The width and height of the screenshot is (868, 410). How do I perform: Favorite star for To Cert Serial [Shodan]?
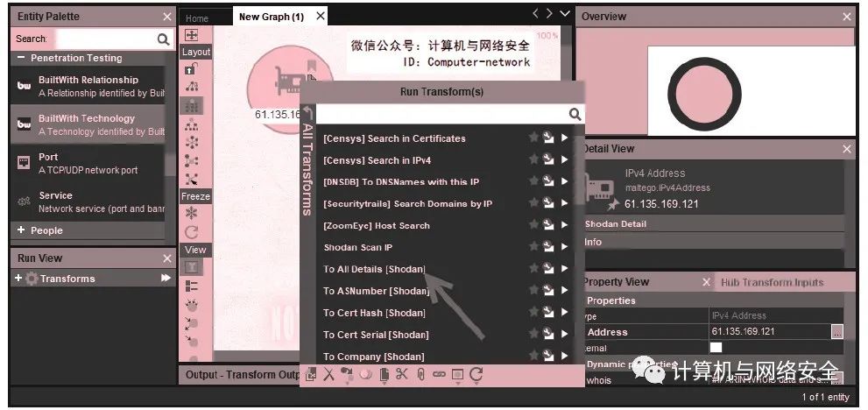pyautogui.click(x=533, y=334)
